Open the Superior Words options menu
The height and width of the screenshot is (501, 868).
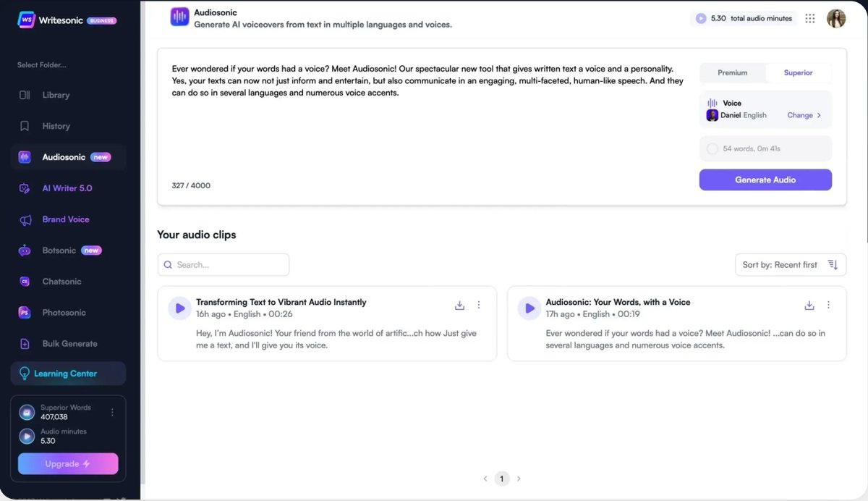tap(112, 413)
